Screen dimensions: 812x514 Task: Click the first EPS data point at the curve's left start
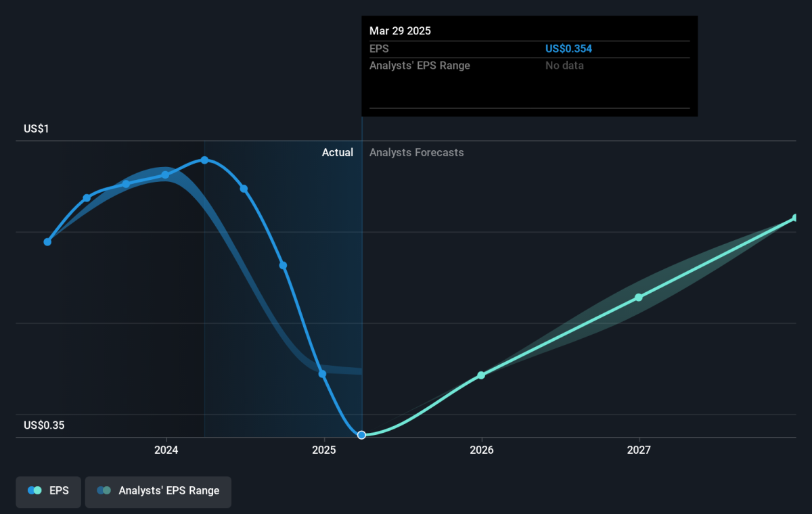click(47, 241)
